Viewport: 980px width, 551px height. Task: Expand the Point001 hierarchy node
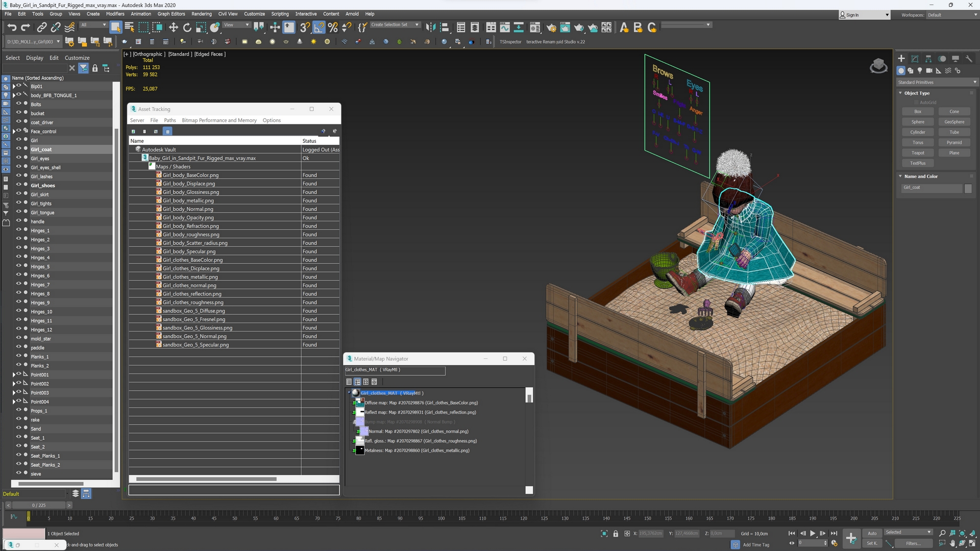pyautogui.click(x=14, y=374)
